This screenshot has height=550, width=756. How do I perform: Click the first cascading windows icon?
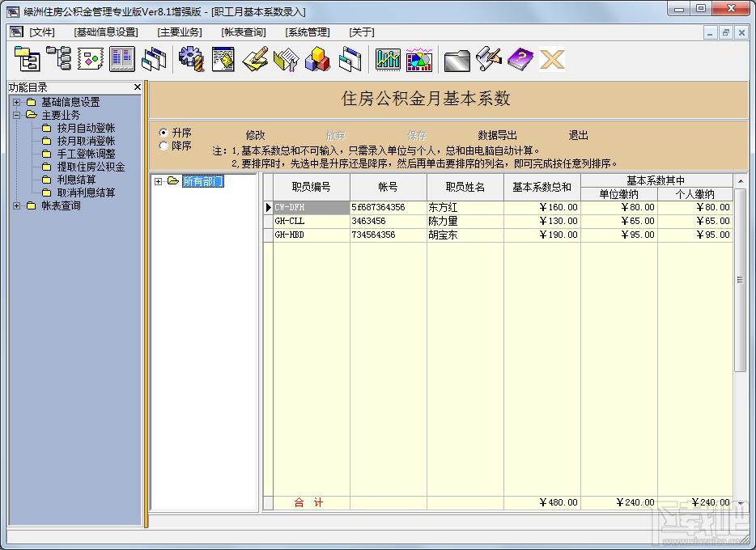pyautogui.click(x=155, y=59)
